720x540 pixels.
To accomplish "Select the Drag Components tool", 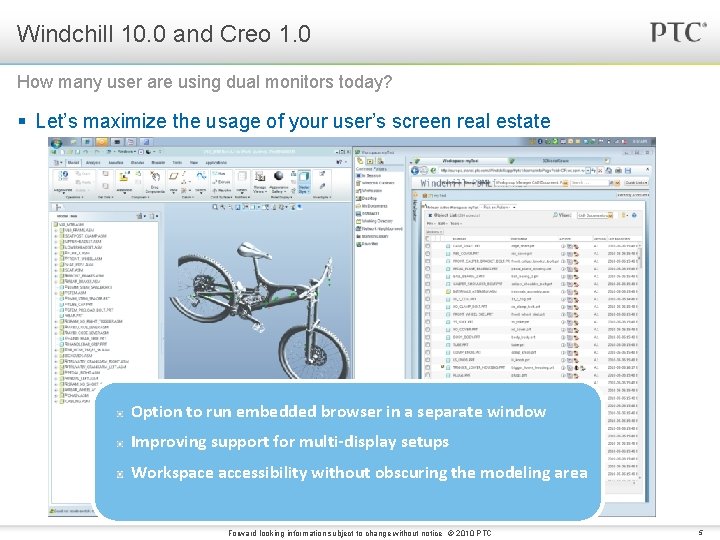I will [x=155, y=180].
